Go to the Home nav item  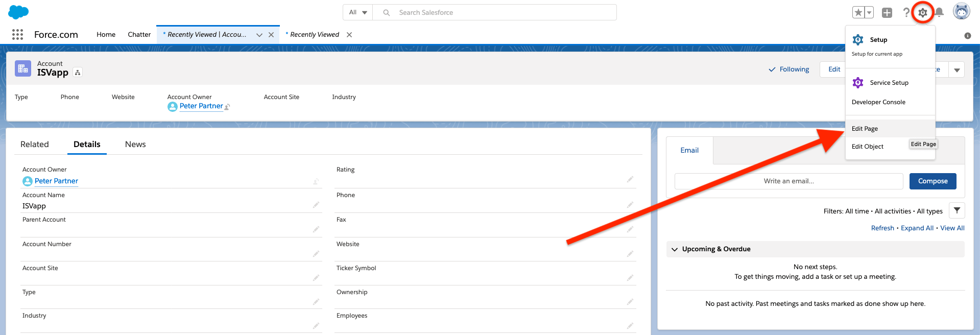[106, 34]
